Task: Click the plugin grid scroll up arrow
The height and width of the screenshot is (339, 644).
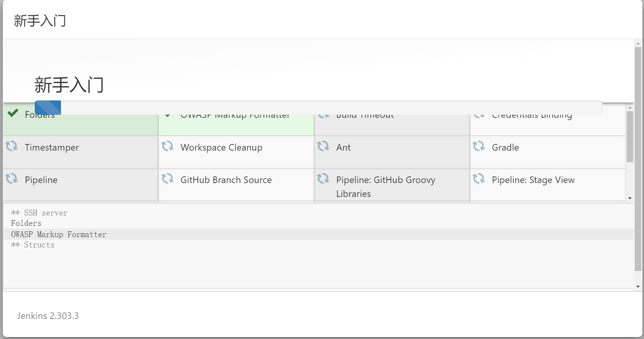Action: (630, 107)
